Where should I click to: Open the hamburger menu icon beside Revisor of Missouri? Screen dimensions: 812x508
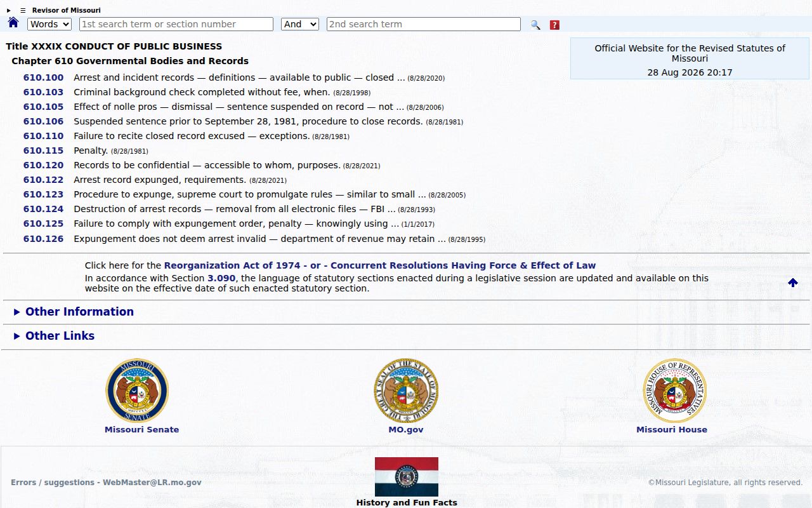point(23,10)
